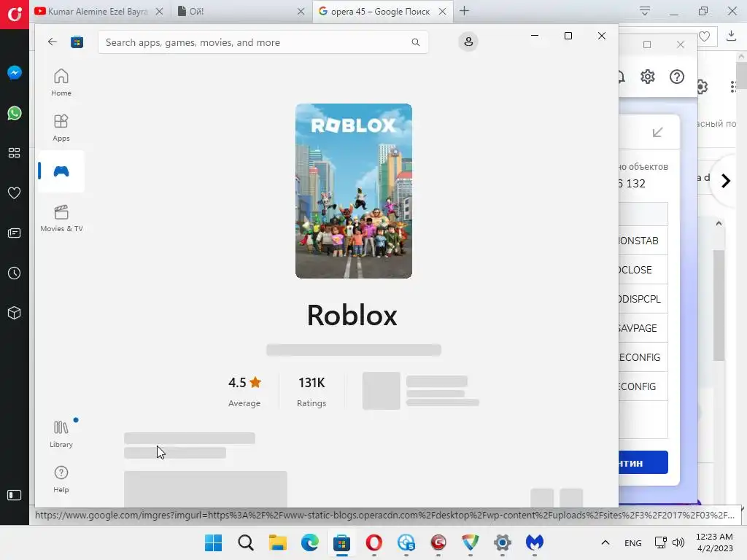The height and width of the screenshot is (560, 747).
Task: Click help question mark in background window
Action: click(676, 77)
